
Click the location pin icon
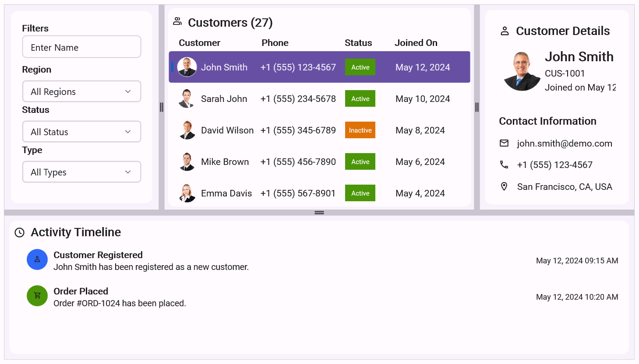click(x=504, y=186)
